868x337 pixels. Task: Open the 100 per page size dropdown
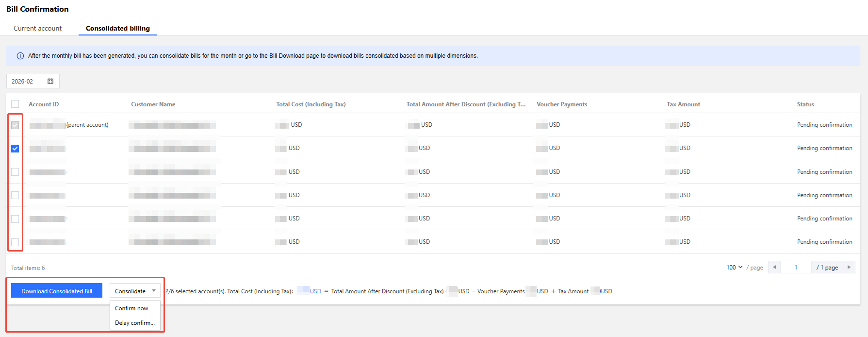pyautogui.click(x=734, y=268)
